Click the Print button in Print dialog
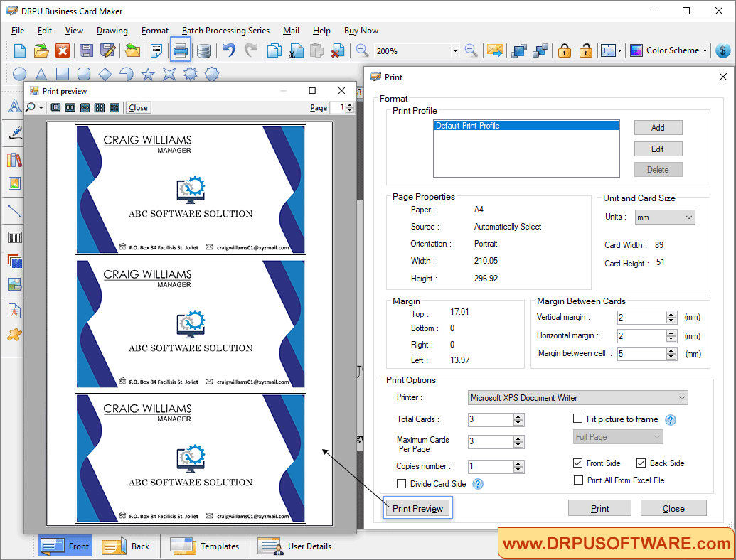 coord(599,508)
